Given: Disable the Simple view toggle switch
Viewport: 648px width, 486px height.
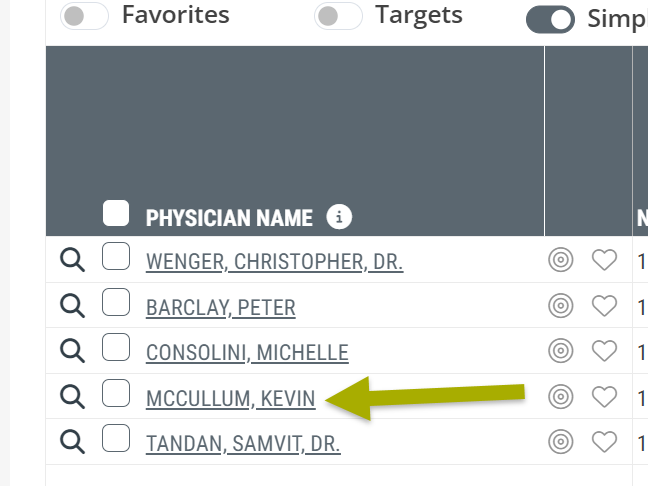Looking at the screenshot, I should tap(550, 19).
